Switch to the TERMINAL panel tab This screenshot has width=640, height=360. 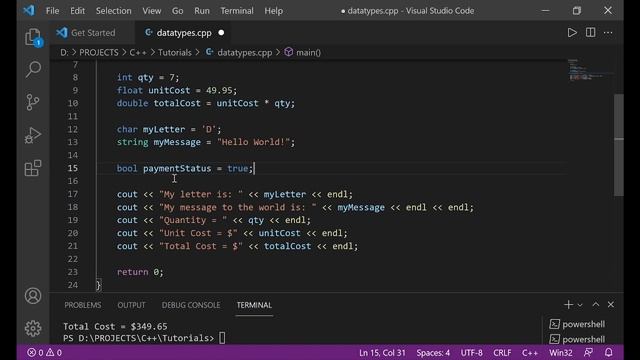[254, 305]
